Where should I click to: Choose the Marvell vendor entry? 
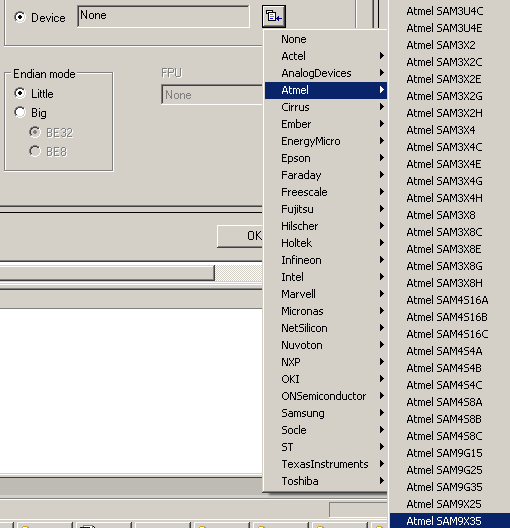[326, 294]
